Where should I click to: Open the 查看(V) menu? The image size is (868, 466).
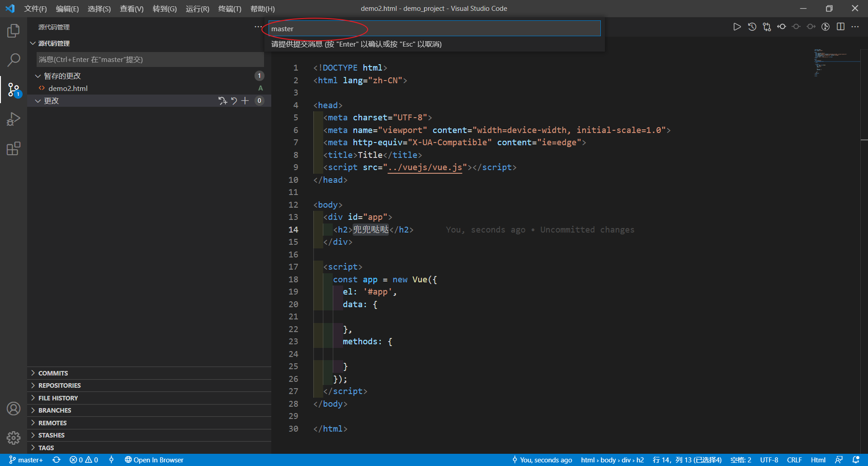point(132,9)
